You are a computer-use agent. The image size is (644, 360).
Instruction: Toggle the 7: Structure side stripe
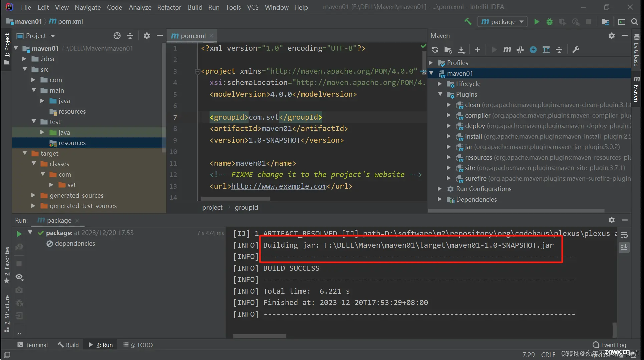tap(7, 313)
